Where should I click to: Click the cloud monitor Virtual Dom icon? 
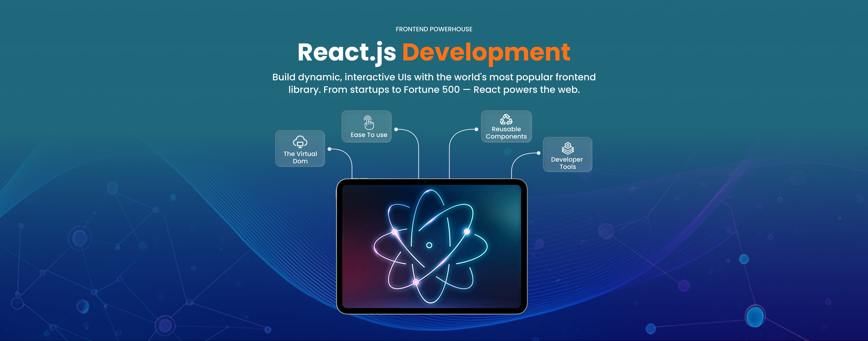pyautogui.click(x=300, y=142)
